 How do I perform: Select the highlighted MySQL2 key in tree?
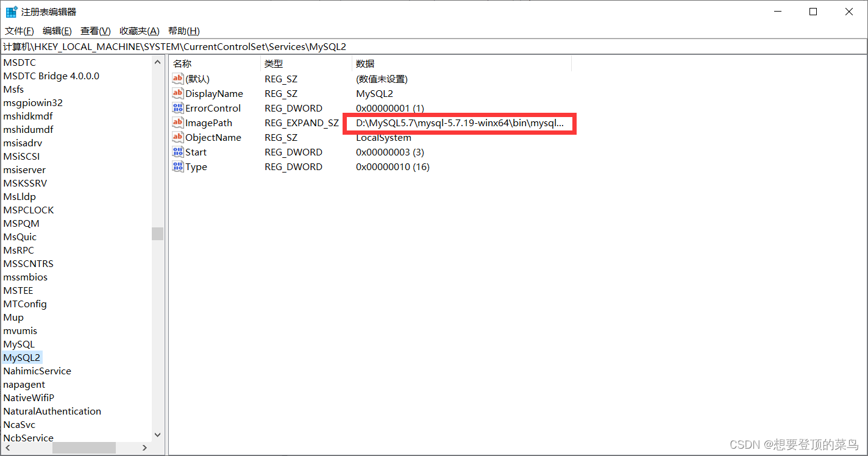22,357
